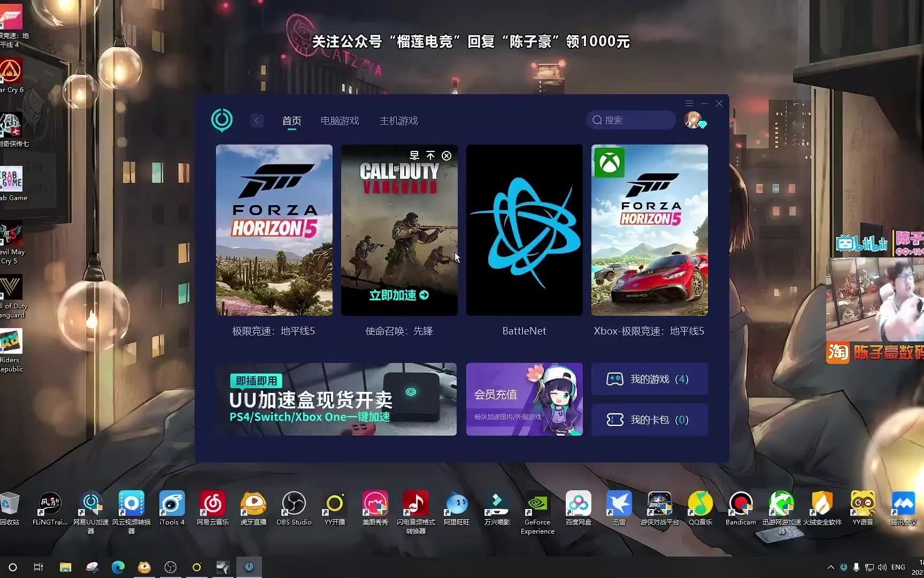The width and height of the screenshot is (924, 578).
Task: Open the 闪电音频格式转换器 desktop shortcut
Action: pyautogui.click(x=416, y=512)
